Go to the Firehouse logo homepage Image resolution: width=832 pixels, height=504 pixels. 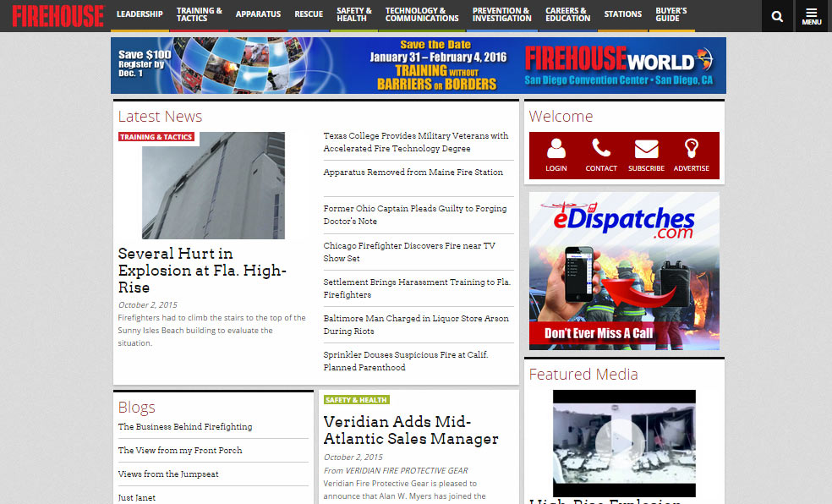point(57,16)
